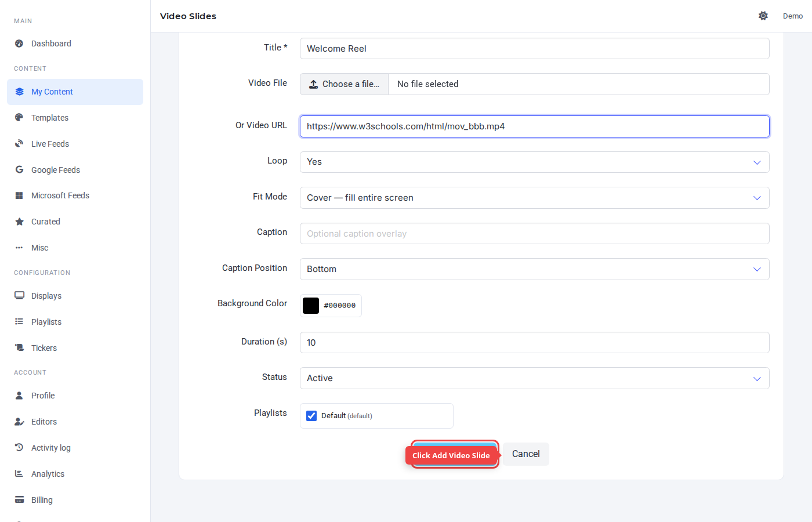Open the Fit Mode dropdown
The height and width of the screenshot is (522, 812).
pos(534,198)
